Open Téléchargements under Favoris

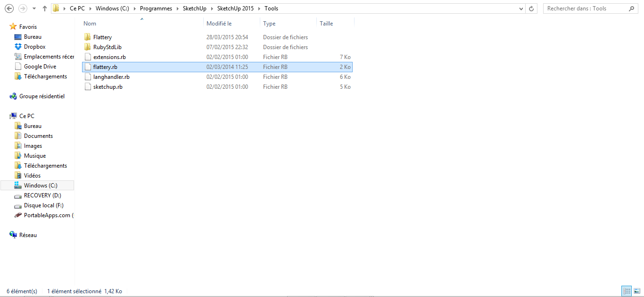[45, 76]
